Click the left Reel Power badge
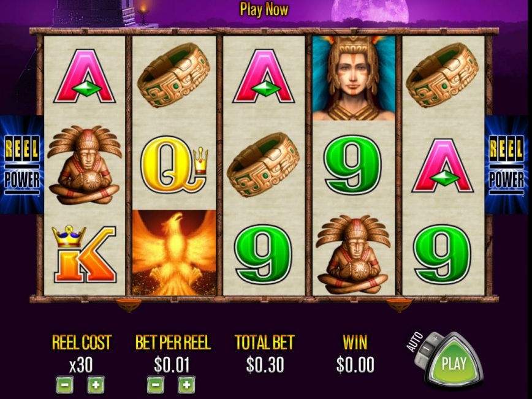 pyautogui.click(x=21, y=165)
